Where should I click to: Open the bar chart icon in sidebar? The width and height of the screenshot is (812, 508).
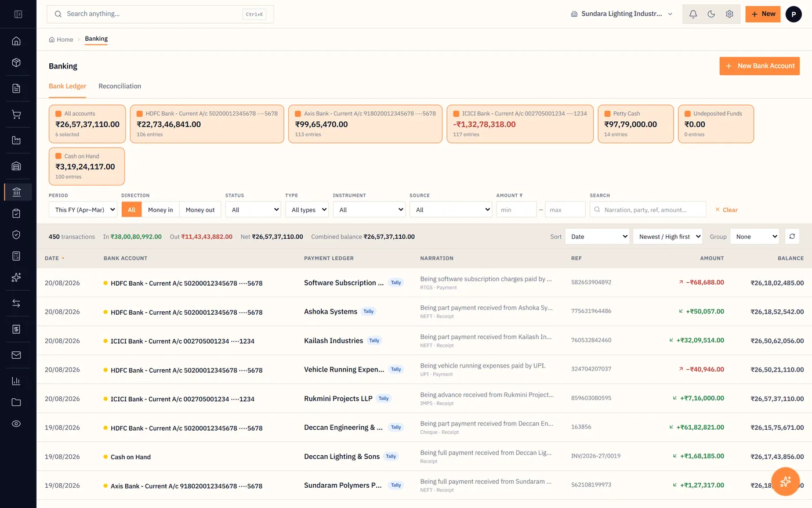point(16,381)
